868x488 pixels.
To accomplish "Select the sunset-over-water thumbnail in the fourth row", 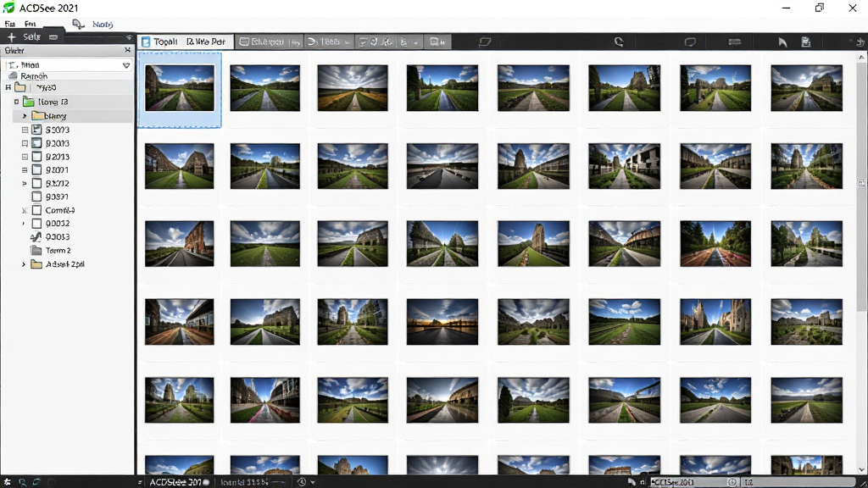I will 442,322.
